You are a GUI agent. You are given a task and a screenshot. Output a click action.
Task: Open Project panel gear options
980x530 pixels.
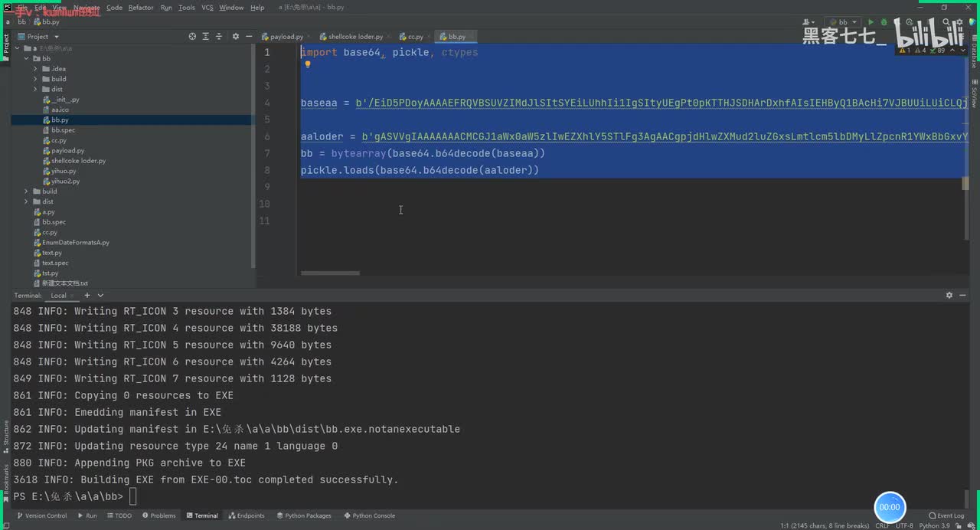(236, 36)
